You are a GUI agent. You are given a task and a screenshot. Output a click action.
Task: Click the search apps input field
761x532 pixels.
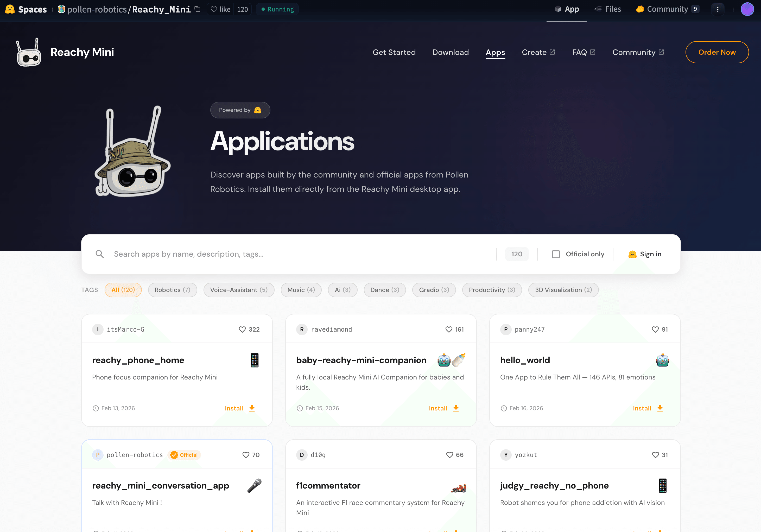[x=298, y=254]
